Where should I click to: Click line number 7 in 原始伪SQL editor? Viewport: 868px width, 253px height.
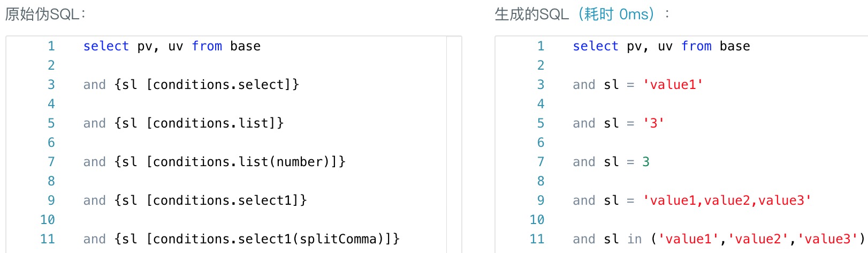point(51,162)
